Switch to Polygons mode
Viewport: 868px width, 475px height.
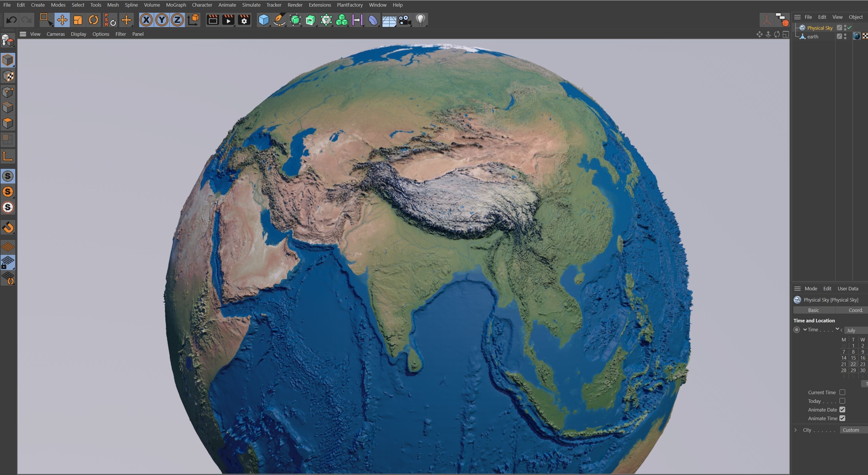pos(8,123)
